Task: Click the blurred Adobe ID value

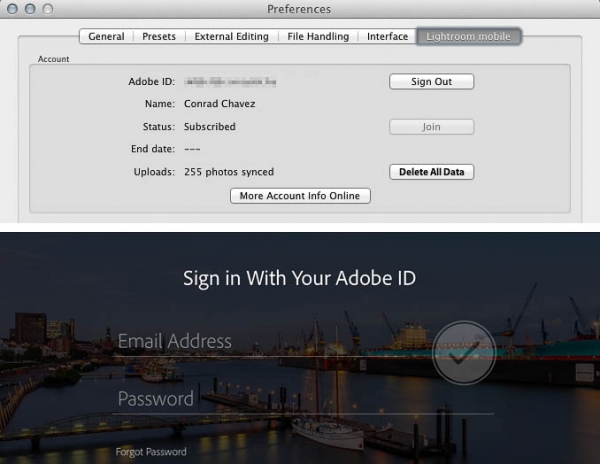Action: [x=230, y=81]
